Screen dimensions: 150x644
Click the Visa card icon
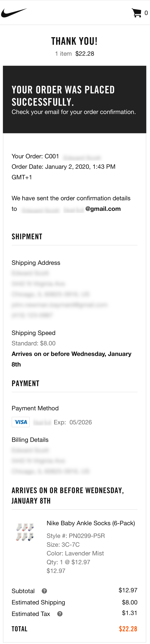[x=21, y=422]
